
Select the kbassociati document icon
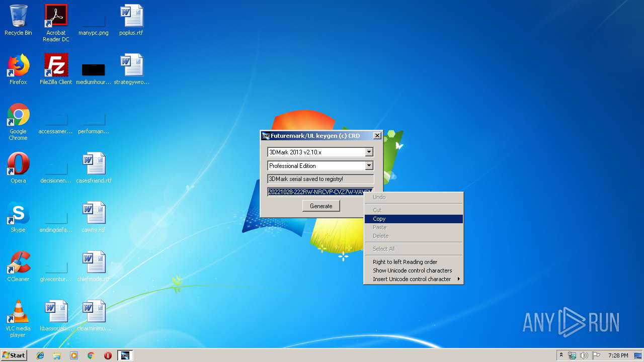tap(56, 316)
